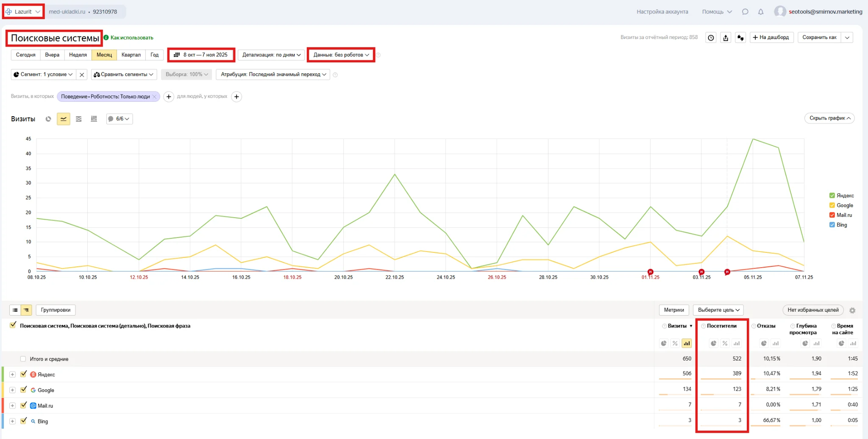Open the Как использовать link
The image size is (868, 439).
[x=132, y=38]
